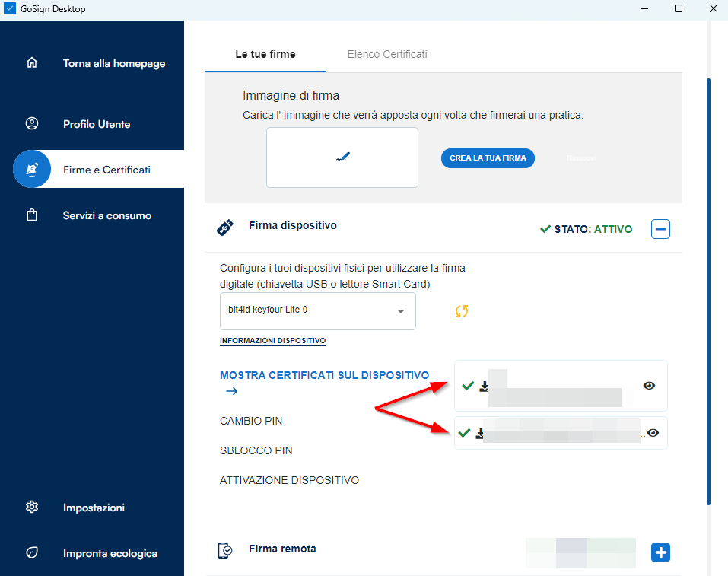Click the signature image preview box

coord(342,157)
